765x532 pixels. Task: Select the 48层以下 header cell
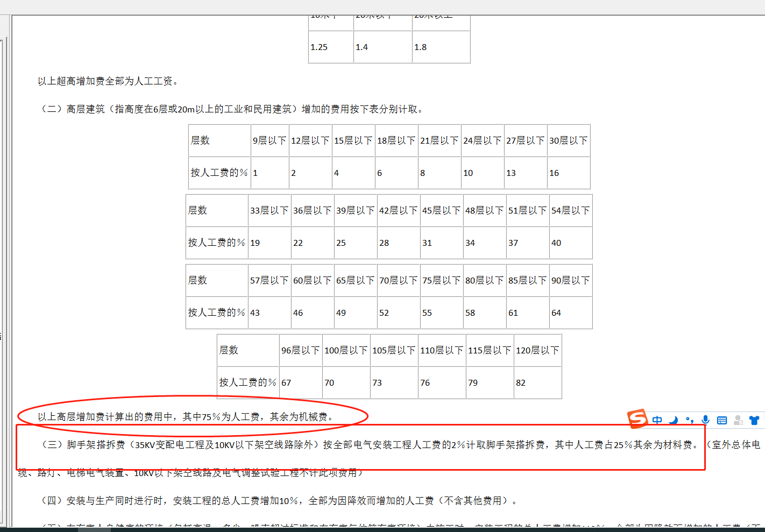click(485, 210)
